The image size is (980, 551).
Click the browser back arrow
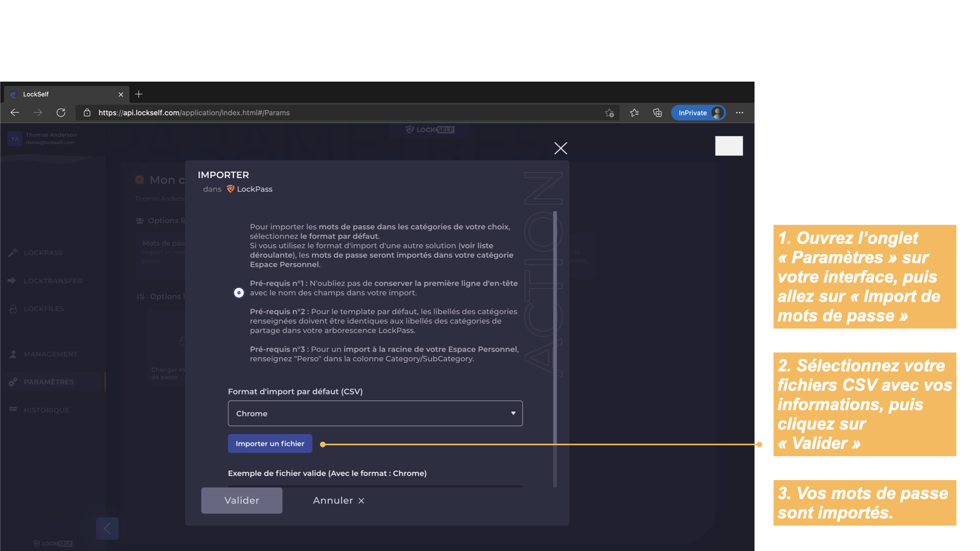tap(15, 113)
